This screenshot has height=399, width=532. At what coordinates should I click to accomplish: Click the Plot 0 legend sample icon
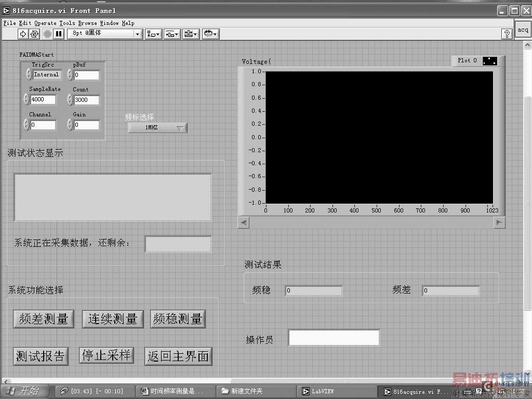(489, 61)
